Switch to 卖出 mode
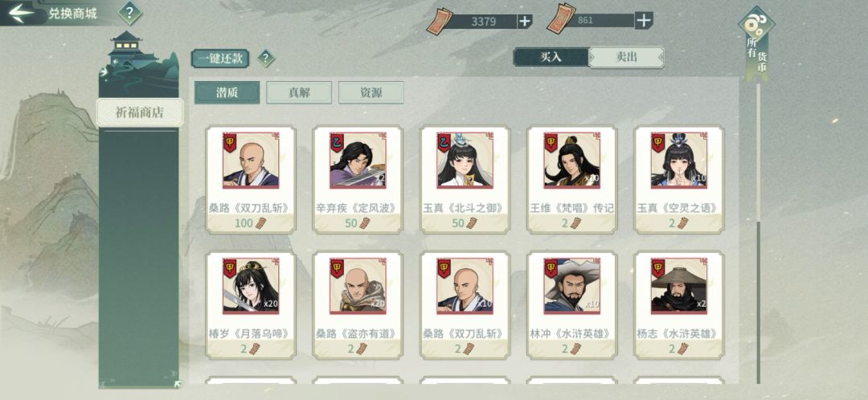Image resolution: width=868 pixels, height=400 pixels. tap(626, 57)
